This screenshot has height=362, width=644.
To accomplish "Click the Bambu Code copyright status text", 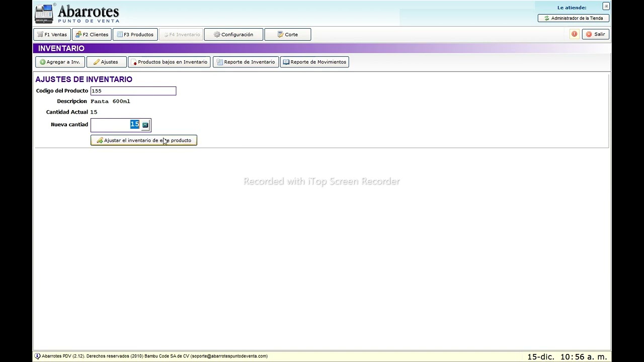I will (x=155, y=356).
